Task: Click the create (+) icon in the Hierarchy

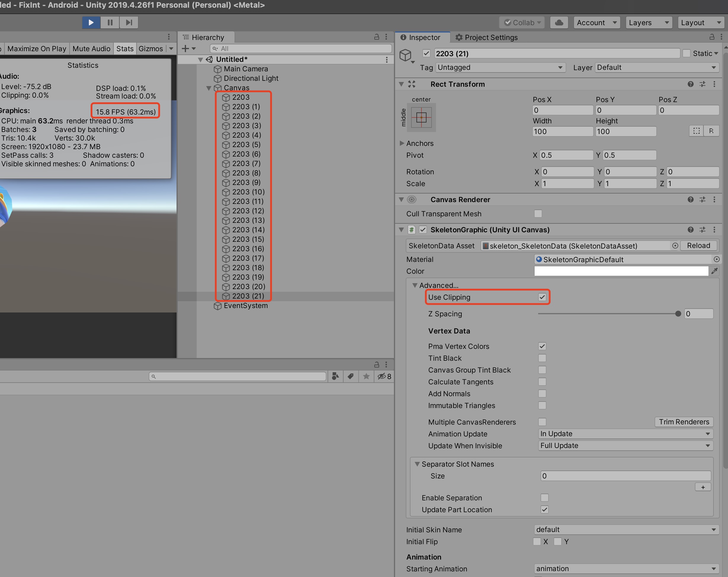Action: point(186,49)
